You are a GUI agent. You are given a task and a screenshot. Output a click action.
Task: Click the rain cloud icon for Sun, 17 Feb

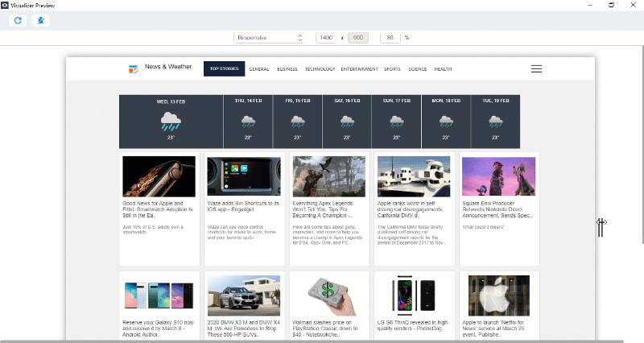pyautogui.click(x=396, y=122)
